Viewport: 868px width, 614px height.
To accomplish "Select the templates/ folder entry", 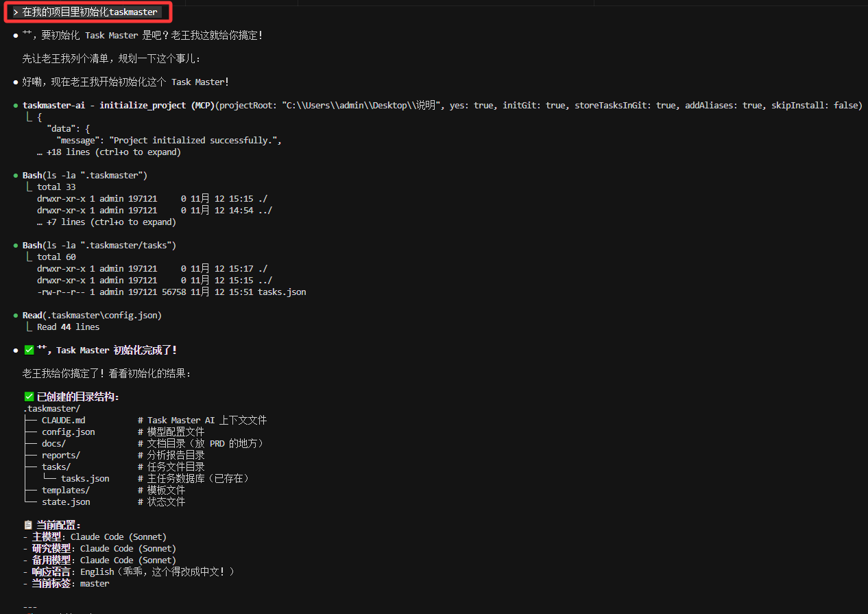I will tap(66, 490).
